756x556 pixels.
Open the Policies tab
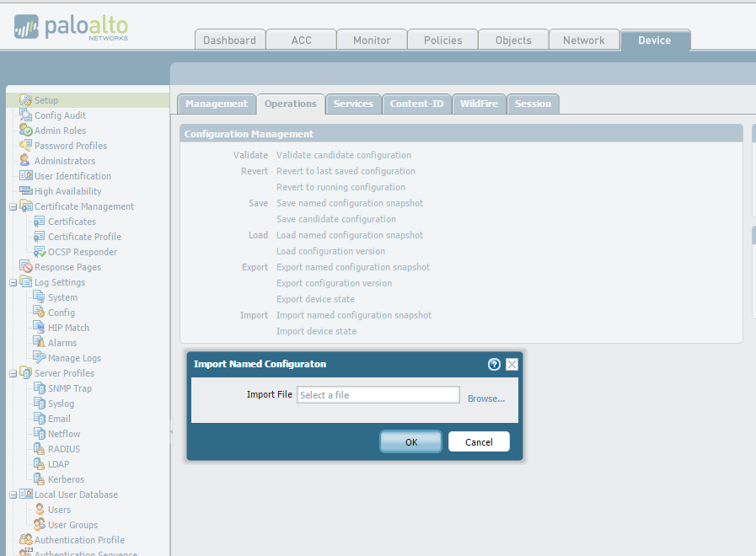tap(442, 40)
